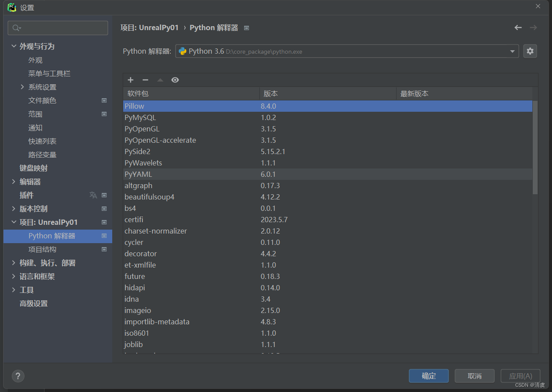Click the PyCharm logo icon in title bar
This screenshot has height=392, width=552.
pos(11,7)
